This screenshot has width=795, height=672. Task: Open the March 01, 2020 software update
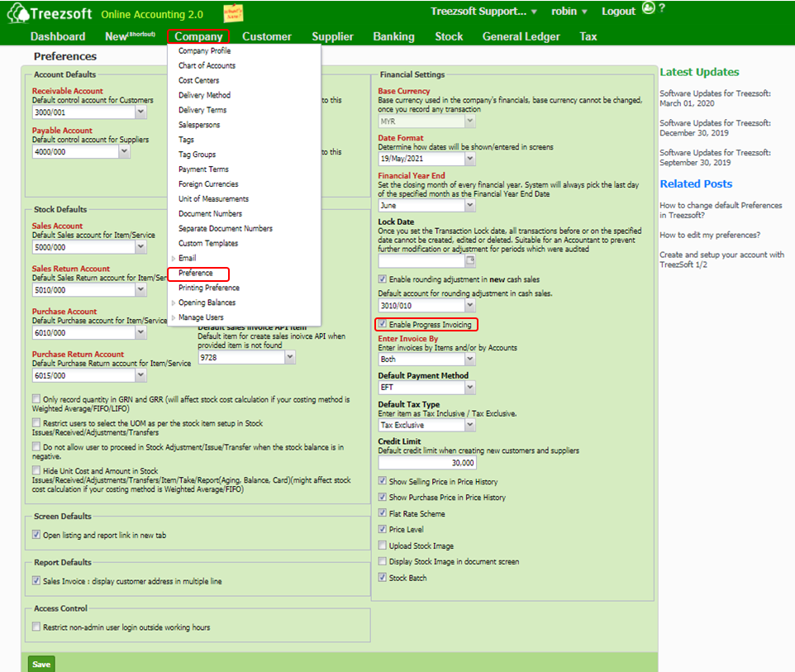(x=715, y=98)
